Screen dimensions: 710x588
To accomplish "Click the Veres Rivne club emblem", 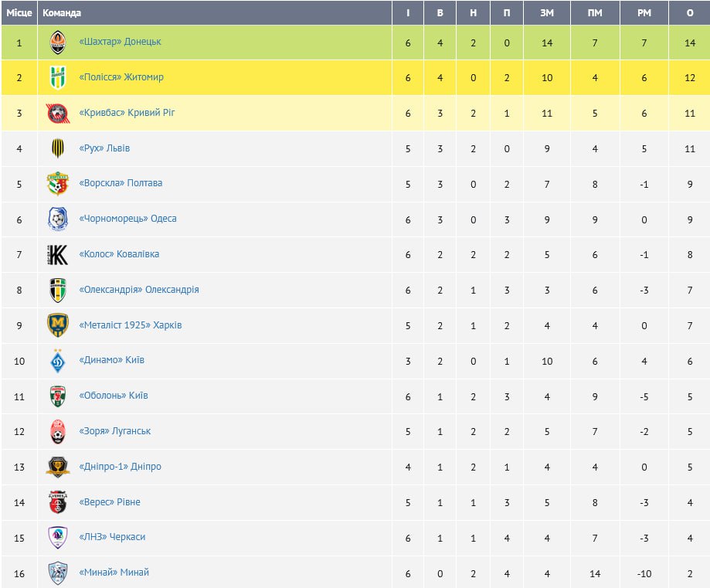I will (58, 502).
